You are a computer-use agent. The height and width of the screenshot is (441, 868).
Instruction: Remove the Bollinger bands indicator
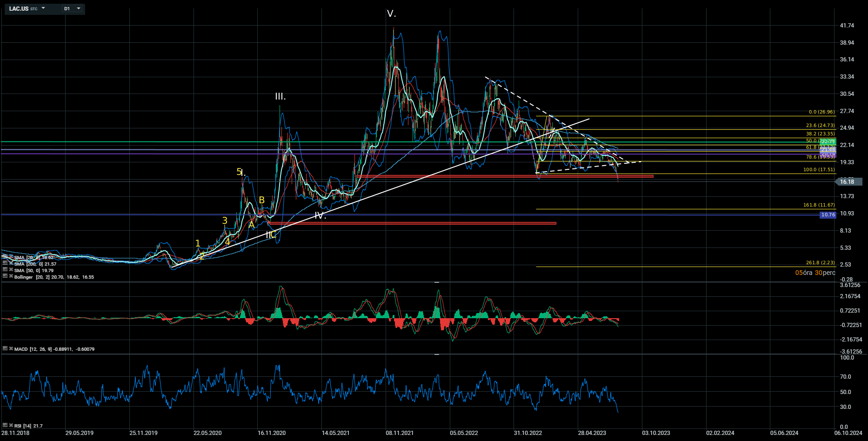click(x=11, y=276)
